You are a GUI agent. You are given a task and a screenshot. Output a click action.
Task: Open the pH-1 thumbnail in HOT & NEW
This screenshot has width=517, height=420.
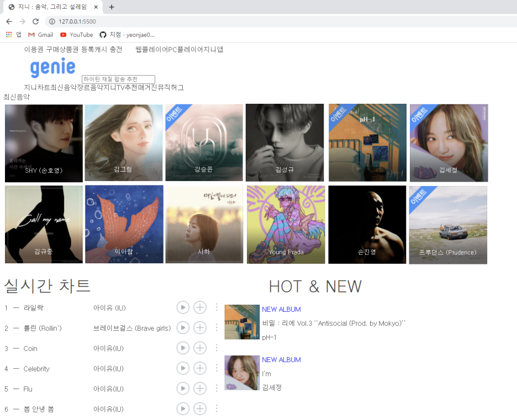[x=242, y=322]
